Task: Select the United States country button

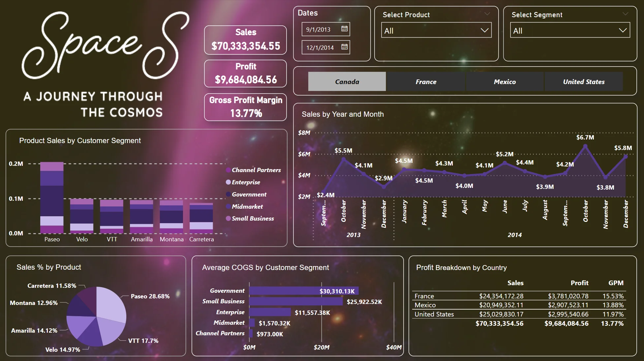Action: click(x=584, y=82)
